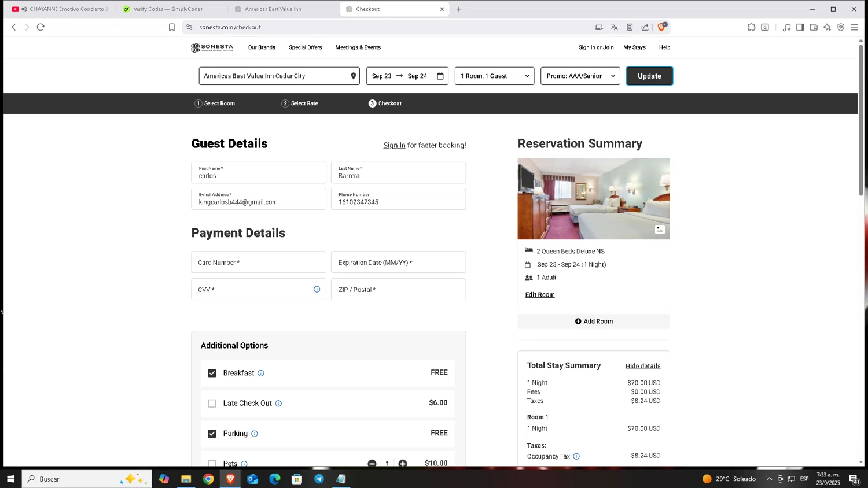Reload the checkout page
Image resolution: width=868 pixels, height=488 pixels.
(41, 27)
